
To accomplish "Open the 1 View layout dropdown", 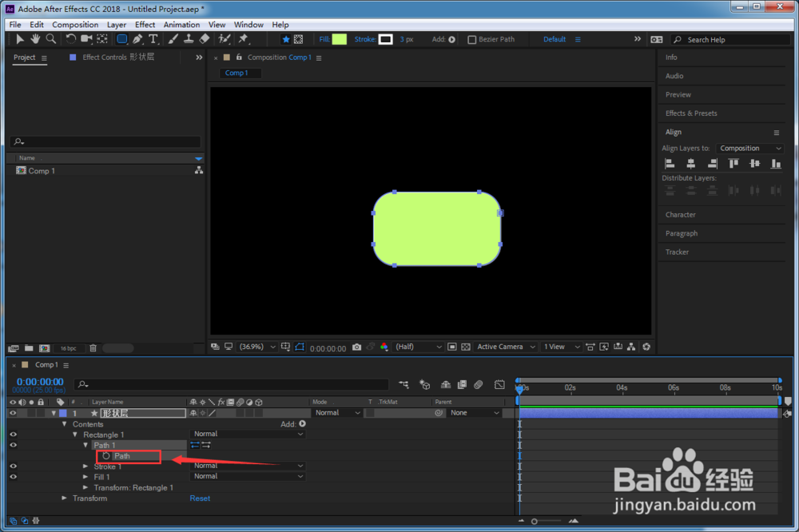I will 561,347.
